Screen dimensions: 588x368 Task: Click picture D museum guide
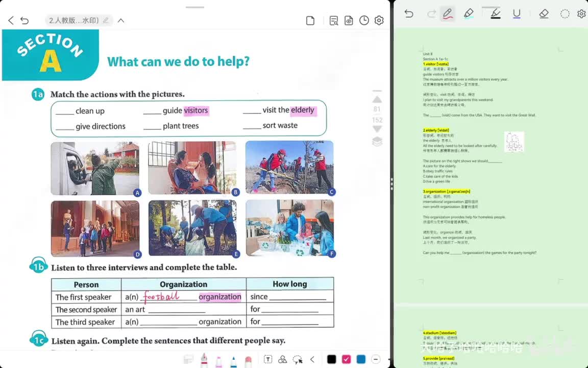click(95, 228)
